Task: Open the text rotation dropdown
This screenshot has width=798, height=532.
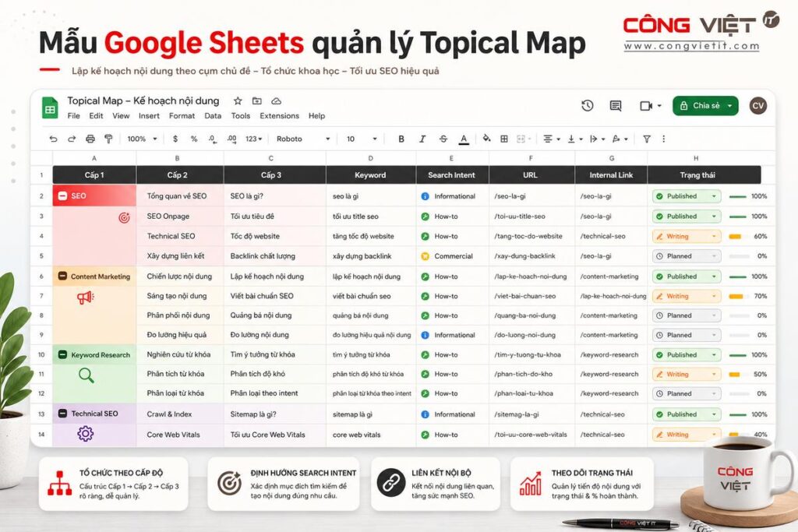Action: point(620,139)
